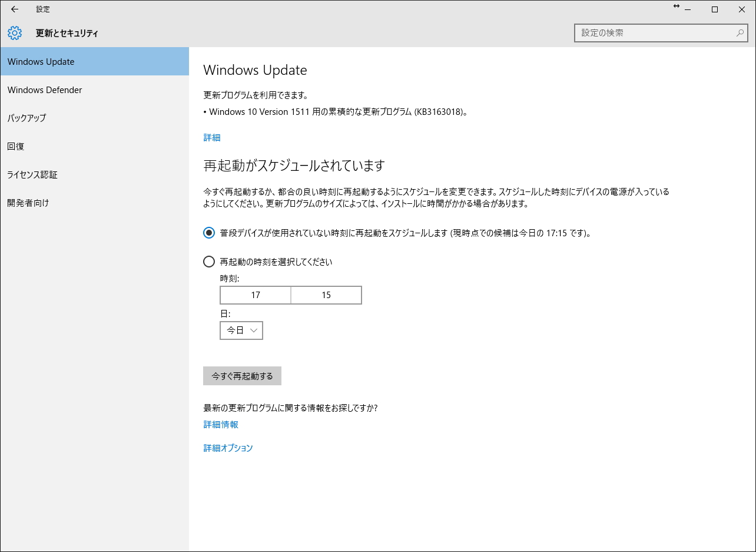Image resolution: width=756 pixels, height=552 pixels.
Task: Click the Windows Update page heading
Action: coord(255,70)
